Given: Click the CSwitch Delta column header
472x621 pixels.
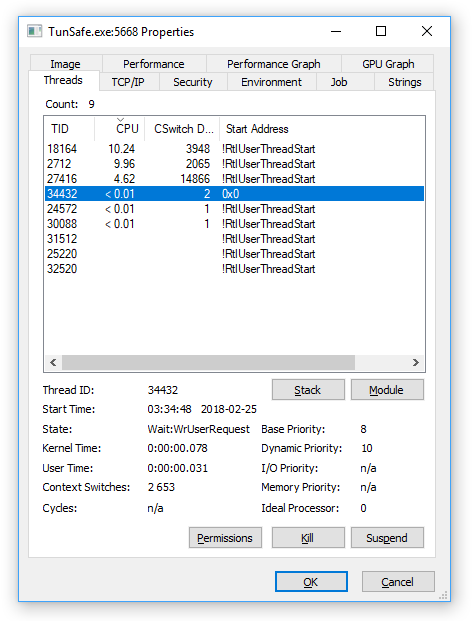Looking at the screenshot, I should tap(182, 129).
